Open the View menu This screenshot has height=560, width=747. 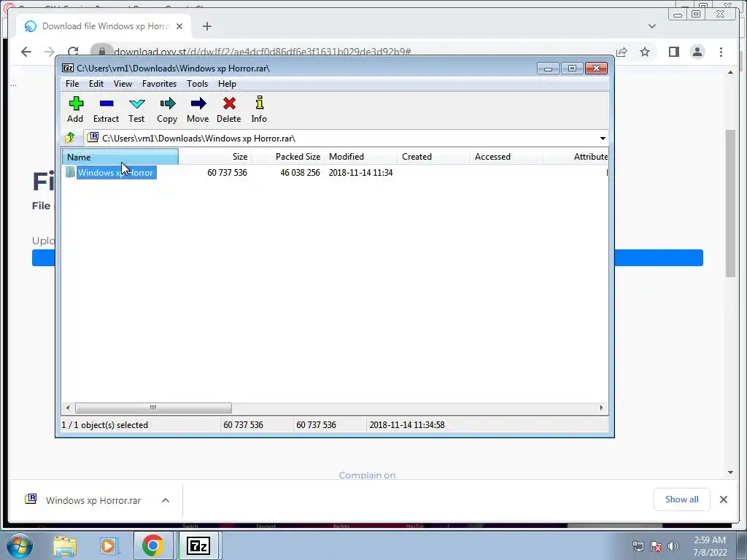coord(123,84)
